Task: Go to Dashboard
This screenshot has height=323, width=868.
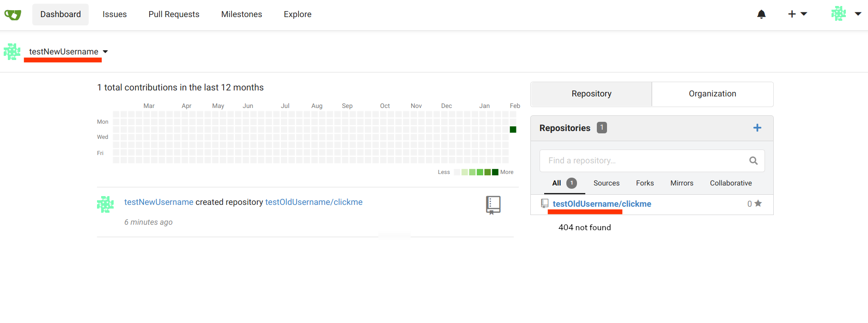Action: [61, 14]
